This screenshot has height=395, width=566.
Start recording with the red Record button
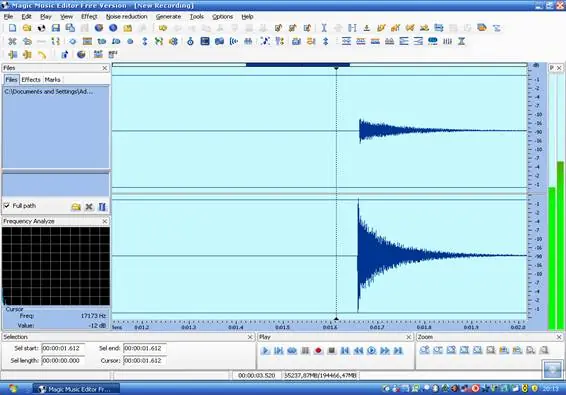tap(318, 350)
